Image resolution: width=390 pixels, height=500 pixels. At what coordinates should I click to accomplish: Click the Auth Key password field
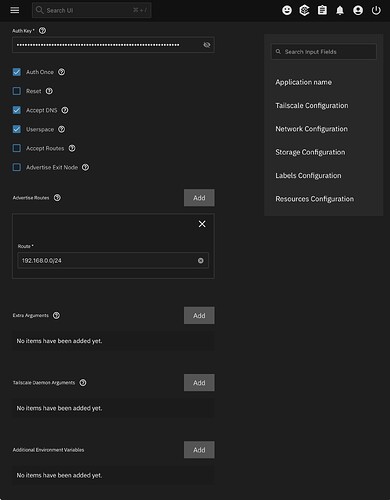click(113, 45)
